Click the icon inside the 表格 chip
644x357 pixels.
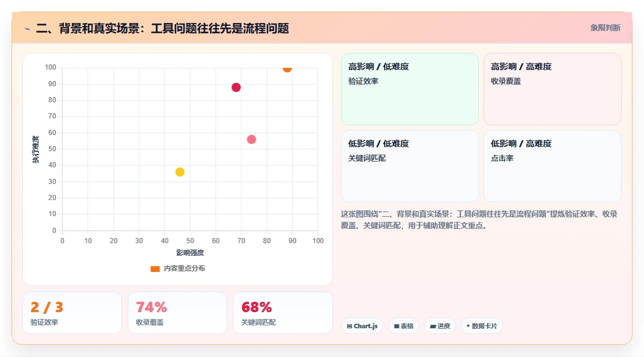(397, 326)
